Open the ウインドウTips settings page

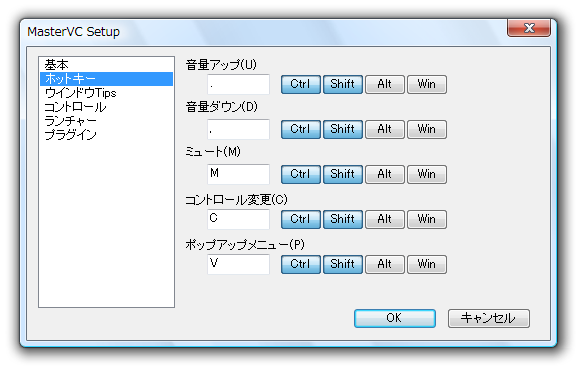pyautogui.click(x=106, y=93)
